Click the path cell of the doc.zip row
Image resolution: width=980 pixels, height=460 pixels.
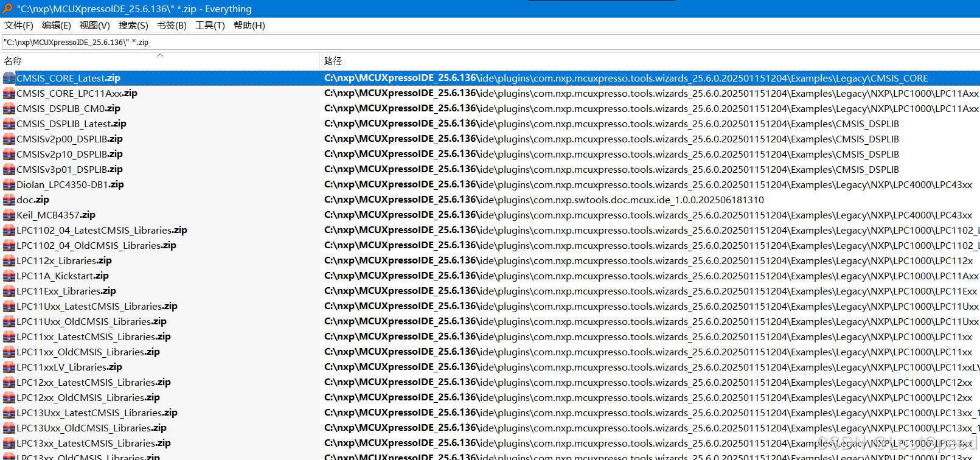[650, 200]
